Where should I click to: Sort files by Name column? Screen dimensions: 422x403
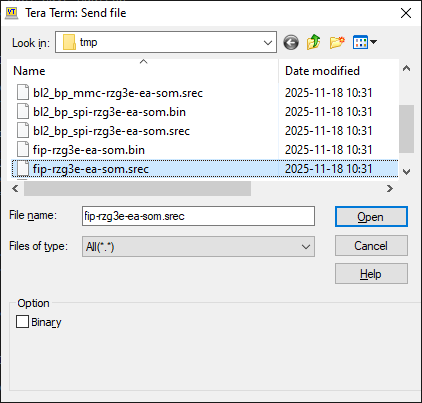29,71
